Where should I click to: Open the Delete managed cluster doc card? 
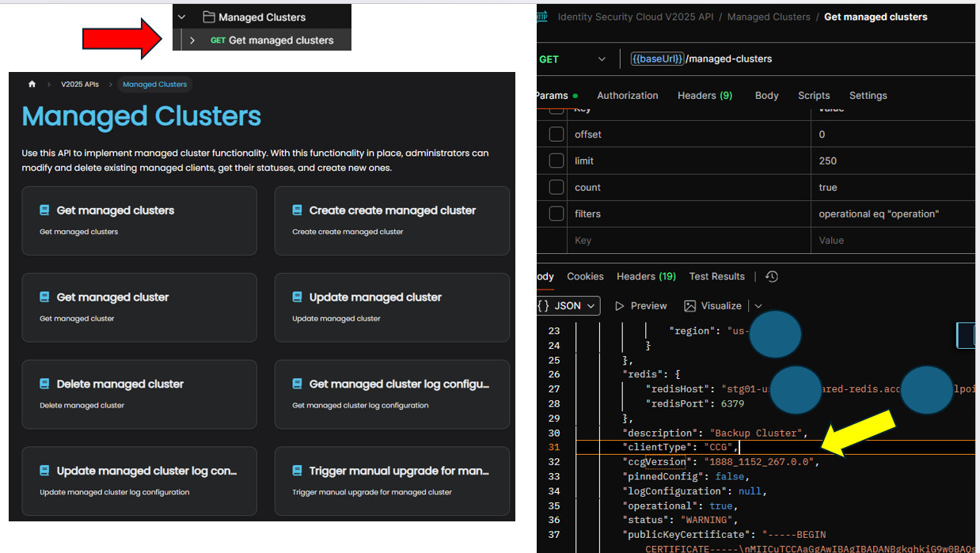(x=139, y=394)
